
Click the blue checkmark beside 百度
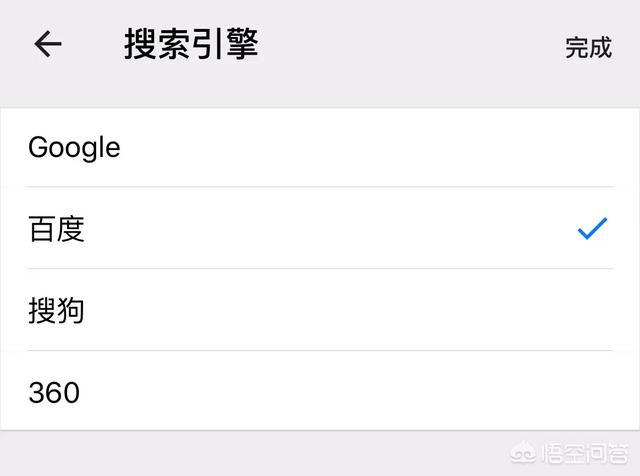(592, 228)
